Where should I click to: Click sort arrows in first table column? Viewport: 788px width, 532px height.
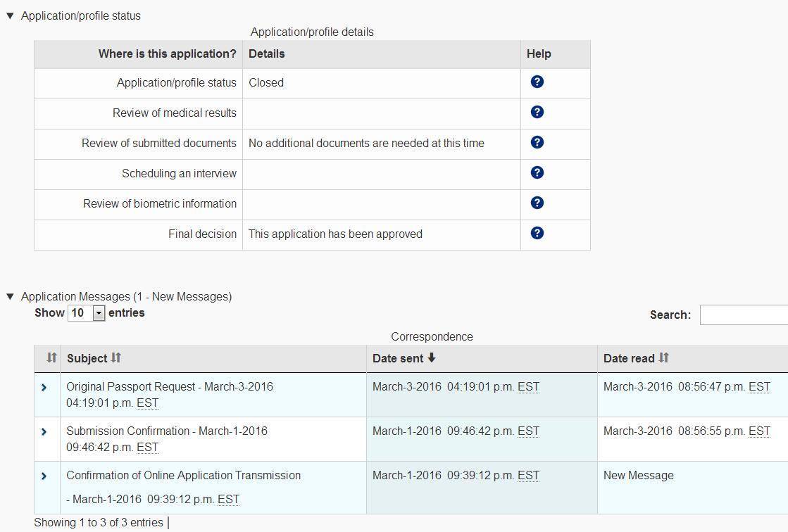point(51,358)
